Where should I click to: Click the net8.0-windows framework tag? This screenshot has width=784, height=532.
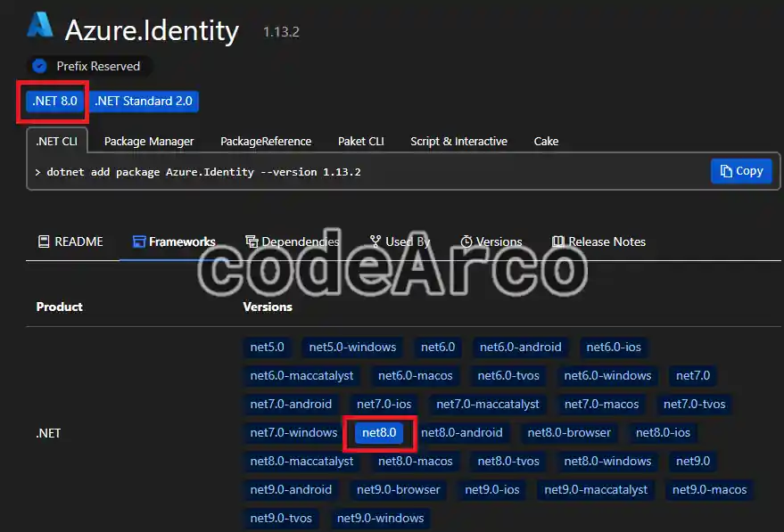tap(607, 461)
